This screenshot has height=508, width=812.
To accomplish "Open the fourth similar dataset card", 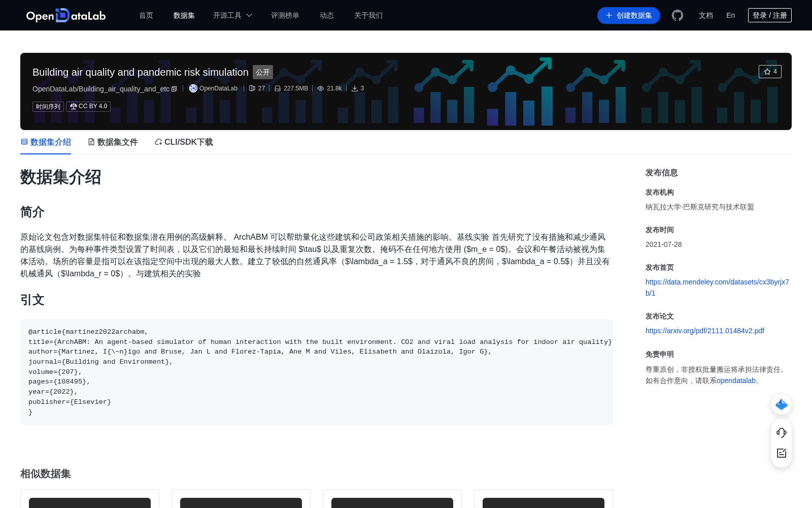I will click(x=544, y=499).
